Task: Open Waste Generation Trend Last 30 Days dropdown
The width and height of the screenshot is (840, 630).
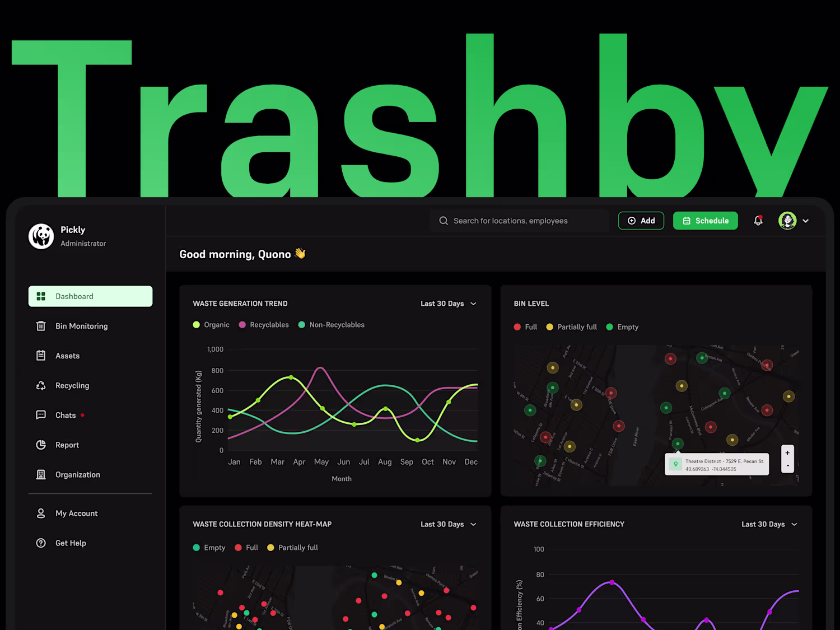Action: 449,304
